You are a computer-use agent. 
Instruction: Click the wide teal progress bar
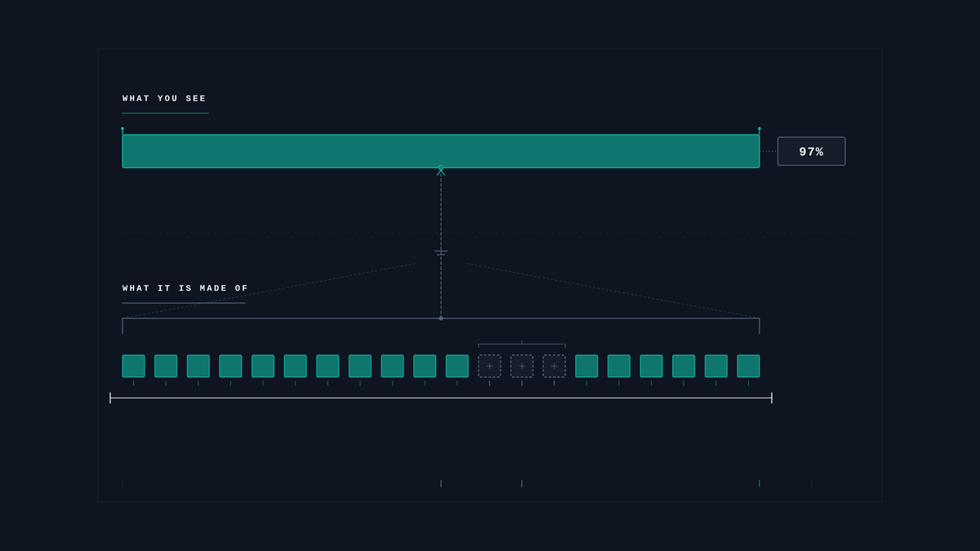441,151
